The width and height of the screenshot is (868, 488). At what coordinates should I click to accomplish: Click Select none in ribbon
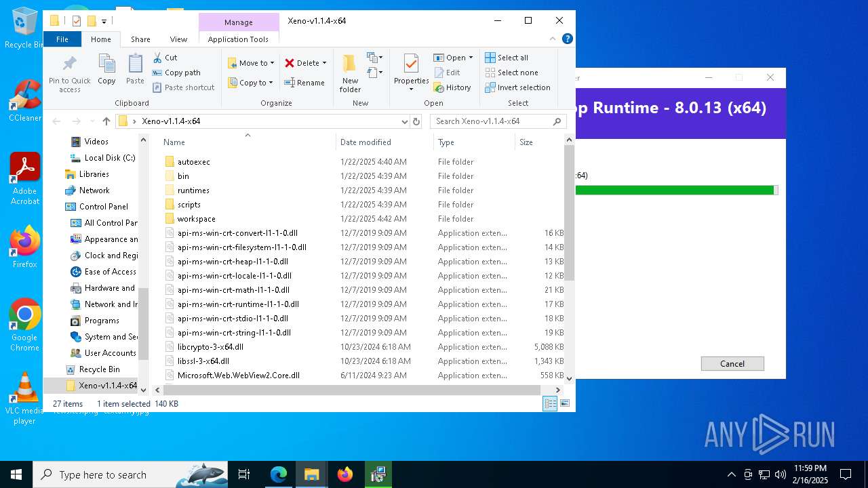(511, 73)
